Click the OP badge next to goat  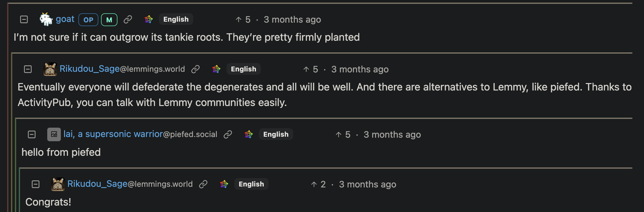point(88,20)
